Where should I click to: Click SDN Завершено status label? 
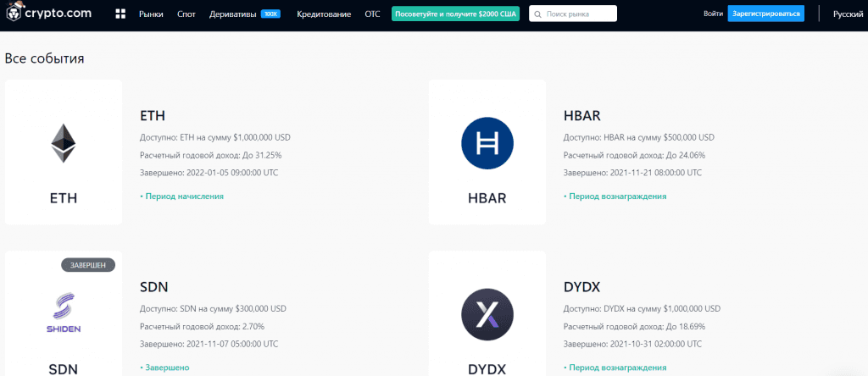pos(165,368)
